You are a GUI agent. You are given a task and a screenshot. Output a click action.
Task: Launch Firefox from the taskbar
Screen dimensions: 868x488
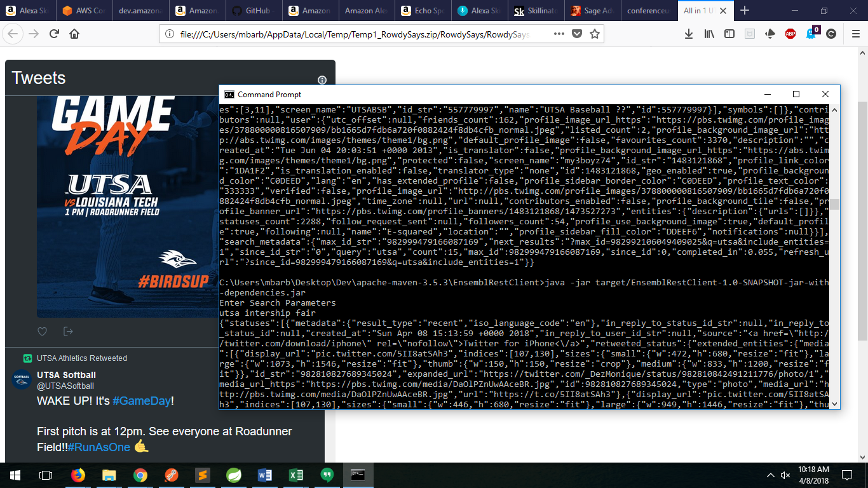78,475
